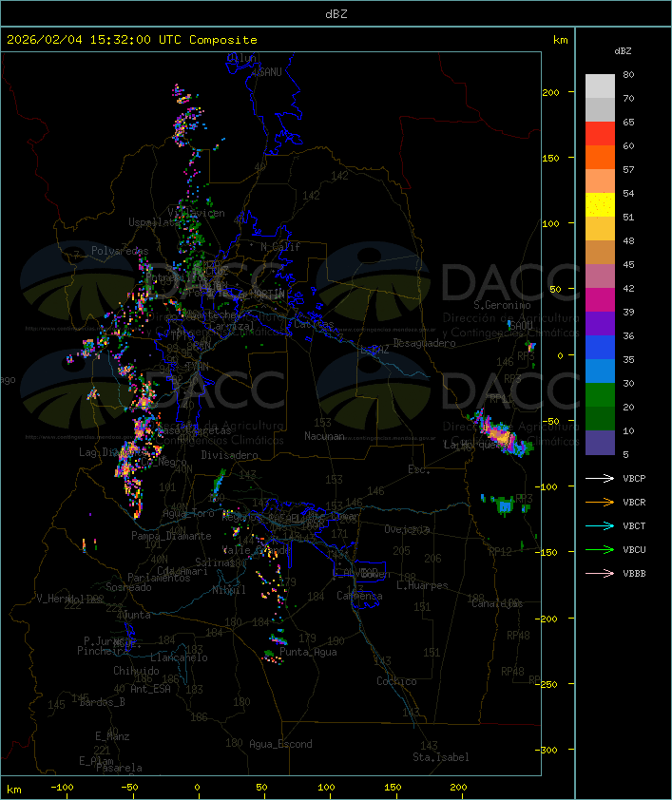This screenshot has width=672, height=800.
Task: Click the 'VBCR' legend label
Action: [x=634, y=502]
